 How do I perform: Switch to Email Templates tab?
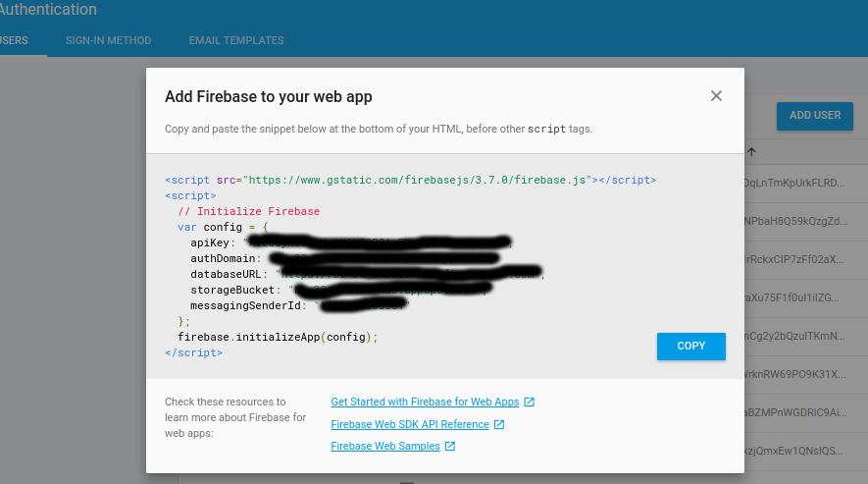pos(236,40)
